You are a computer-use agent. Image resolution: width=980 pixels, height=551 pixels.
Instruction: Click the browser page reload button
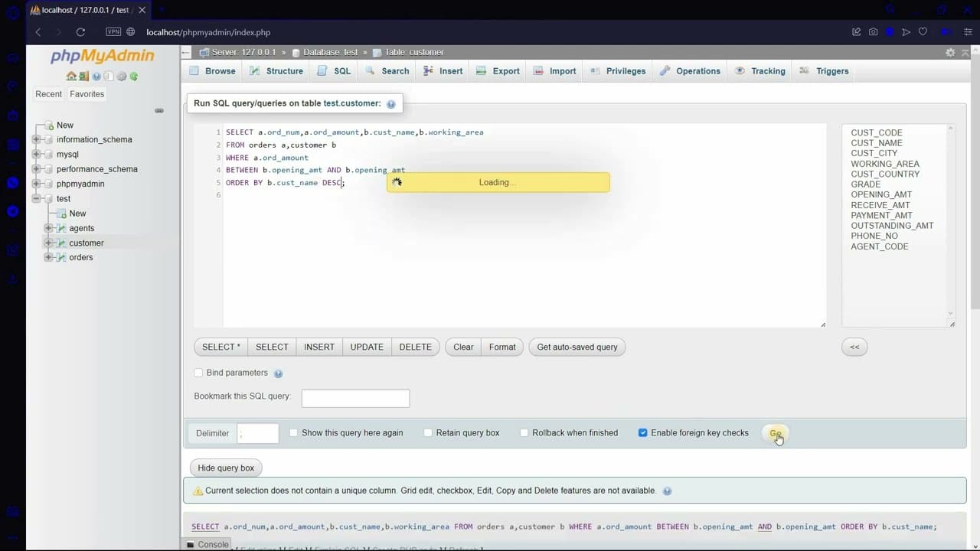80,32
